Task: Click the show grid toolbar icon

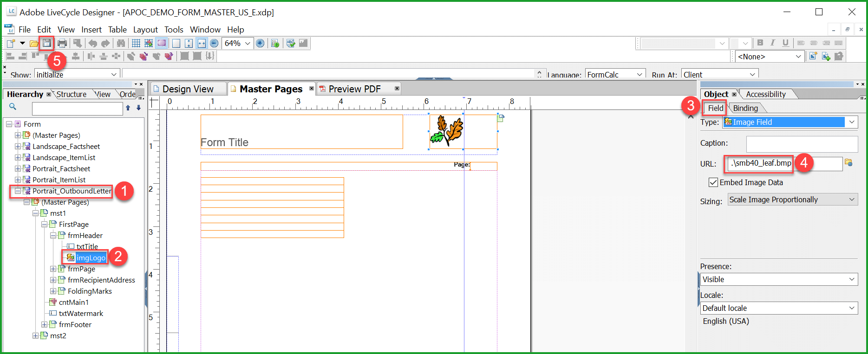Action: [x=136, y=44]
